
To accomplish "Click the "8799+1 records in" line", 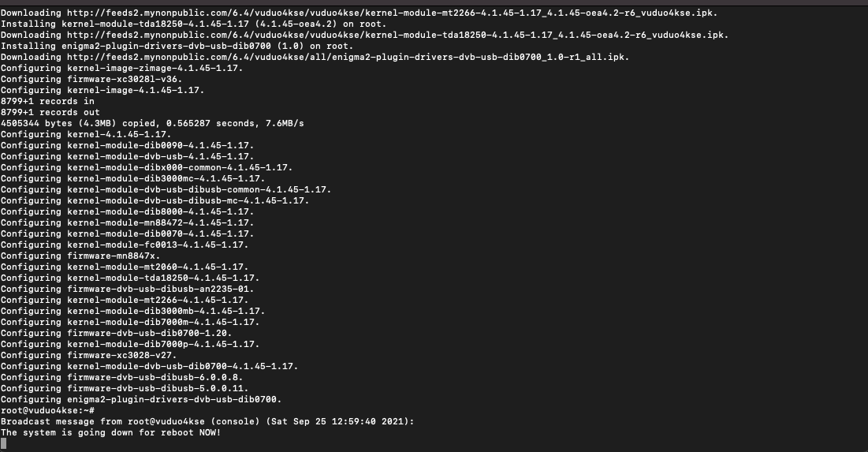I will pos(47,101).
